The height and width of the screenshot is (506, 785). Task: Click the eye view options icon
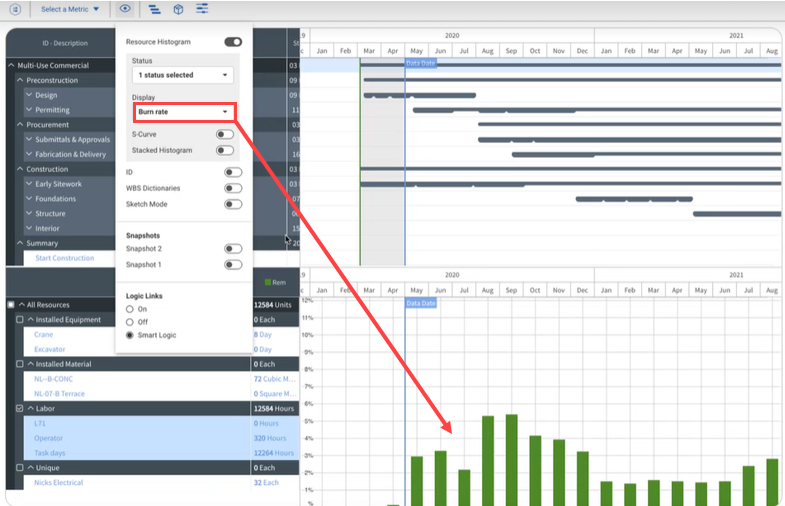click(125, 9)
